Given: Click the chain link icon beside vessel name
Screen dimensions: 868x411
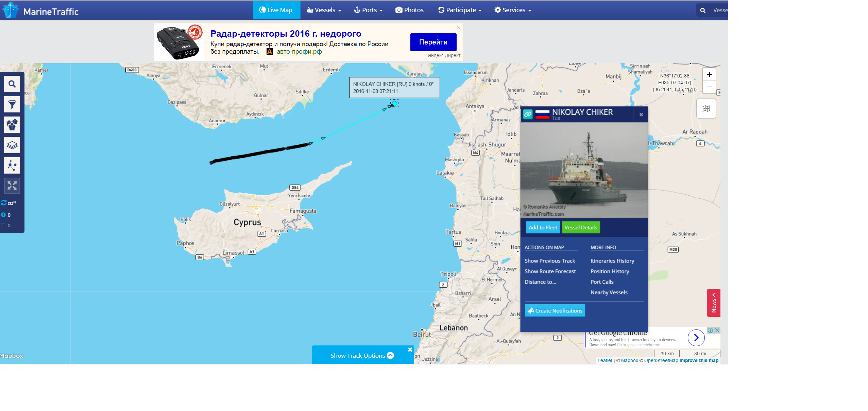Looking at the screenshot, I should click(x=527, y=114).
